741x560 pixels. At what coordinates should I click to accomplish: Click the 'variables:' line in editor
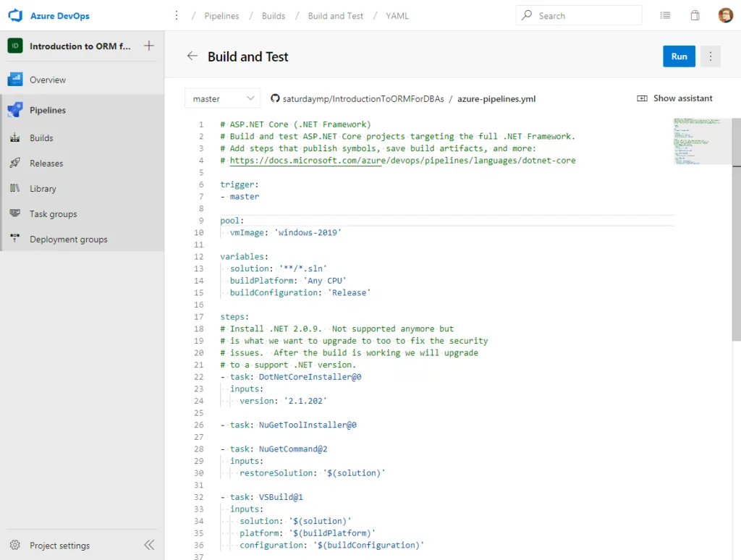click(x=244, y=257)
